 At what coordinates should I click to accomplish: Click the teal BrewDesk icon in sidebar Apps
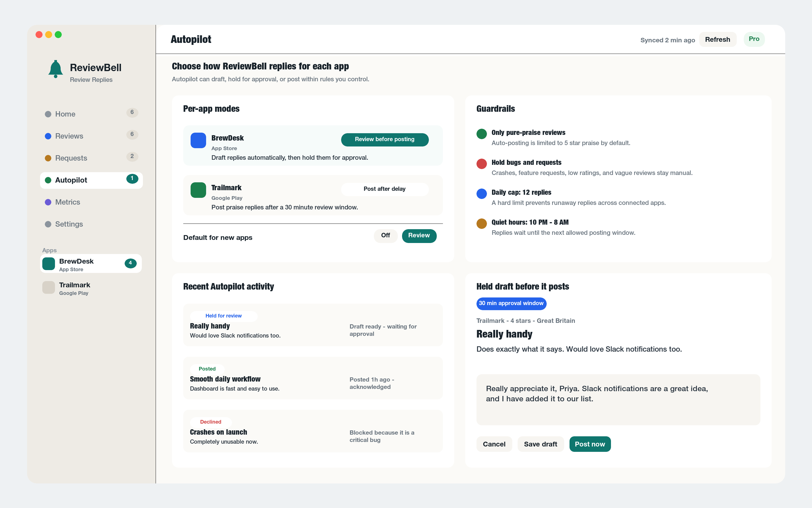[x=49, y=264]
